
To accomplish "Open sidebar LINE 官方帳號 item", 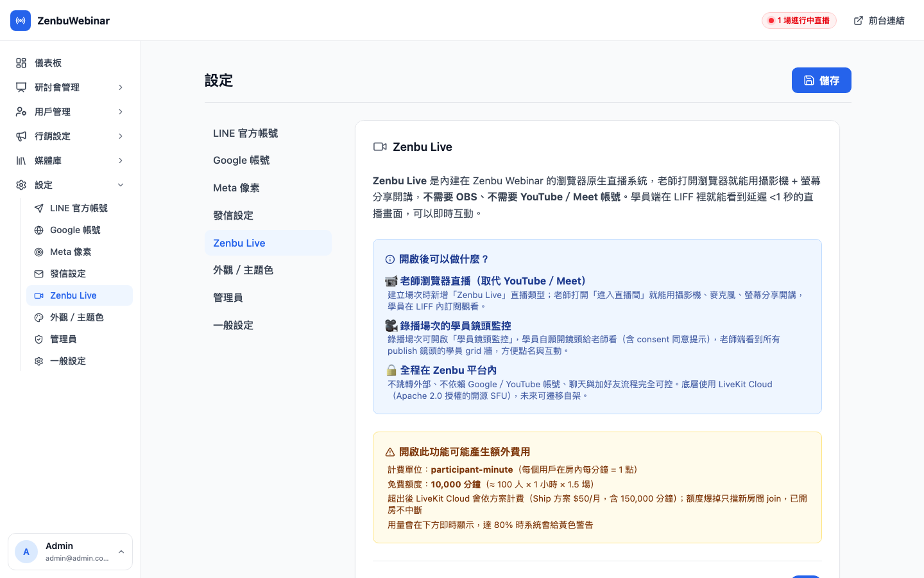I will (80, 208).
